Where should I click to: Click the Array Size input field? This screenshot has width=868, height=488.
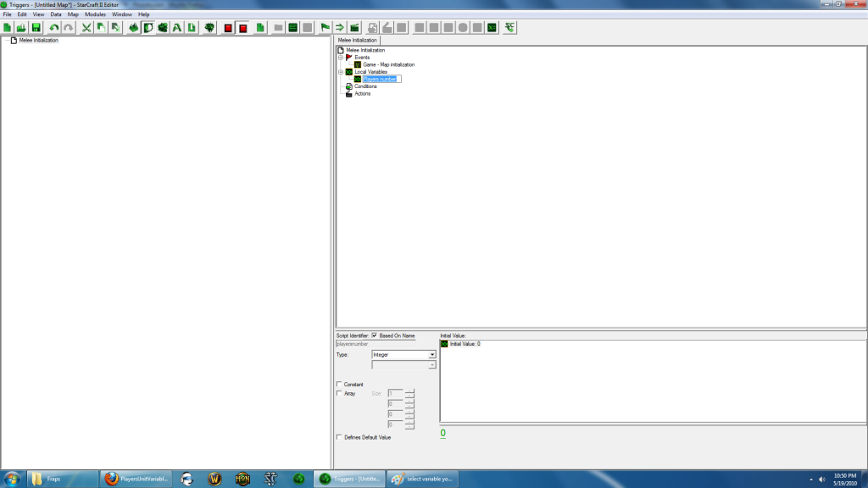pos(395,393)
